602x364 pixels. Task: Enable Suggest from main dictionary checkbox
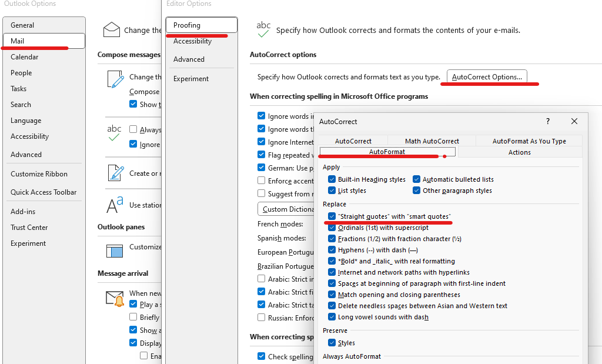[x=261, y=194]
